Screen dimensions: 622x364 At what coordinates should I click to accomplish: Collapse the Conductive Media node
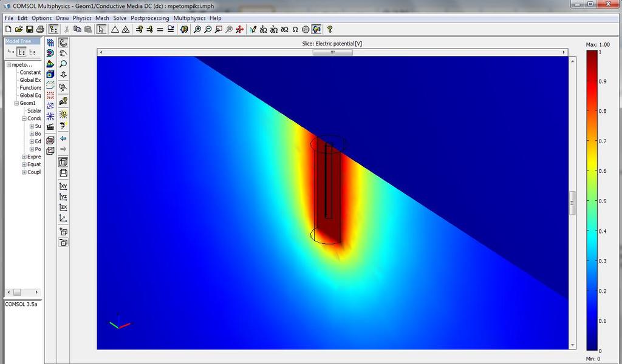coord(24,118)
